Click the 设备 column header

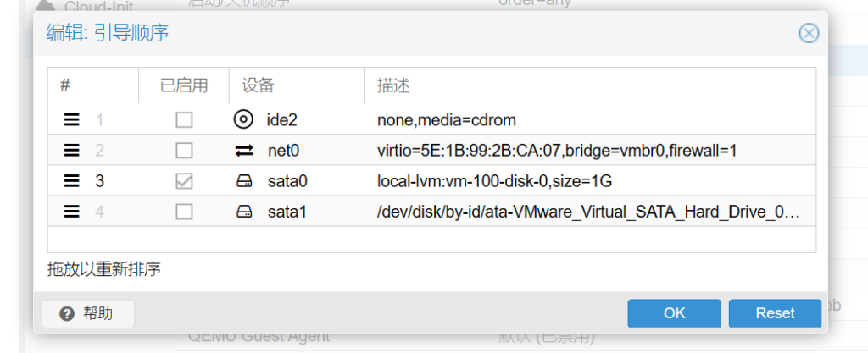tap(259, 85)
